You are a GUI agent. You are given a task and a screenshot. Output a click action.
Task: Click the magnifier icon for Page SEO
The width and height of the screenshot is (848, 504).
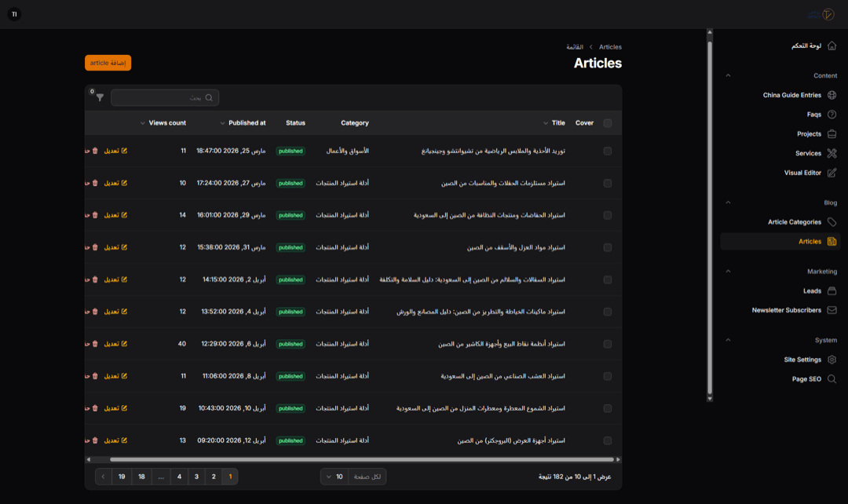832,379
